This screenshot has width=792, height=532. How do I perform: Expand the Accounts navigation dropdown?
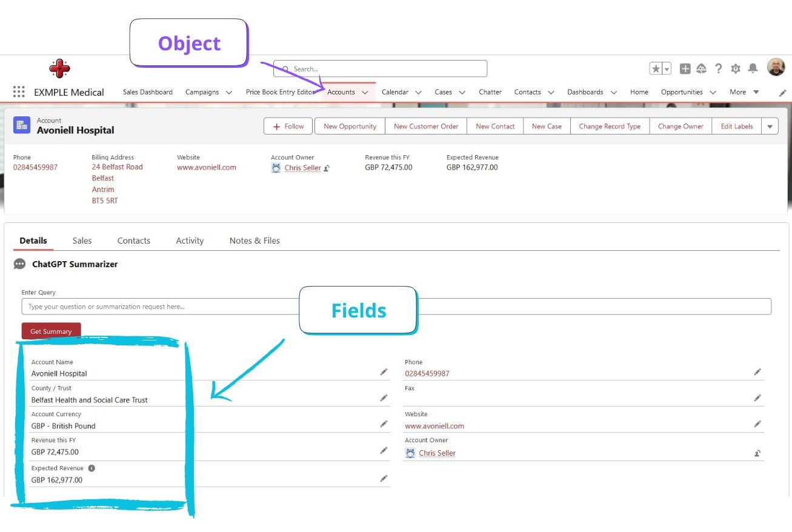click(365, 91)
